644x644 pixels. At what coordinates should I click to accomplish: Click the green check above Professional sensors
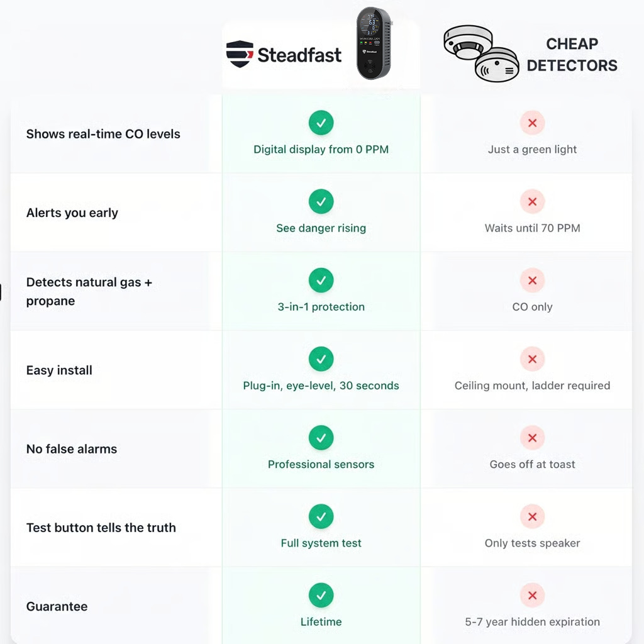pos(321,438)
